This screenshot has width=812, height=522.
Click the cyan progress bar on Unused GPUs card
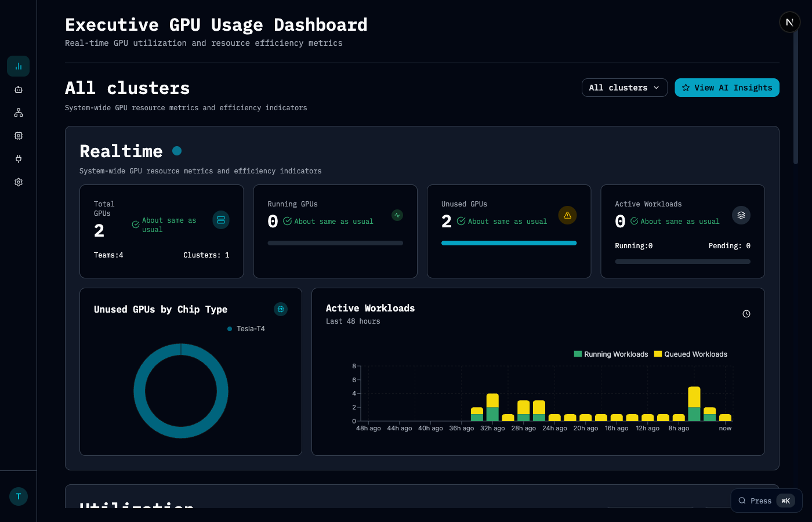[509, 243]
